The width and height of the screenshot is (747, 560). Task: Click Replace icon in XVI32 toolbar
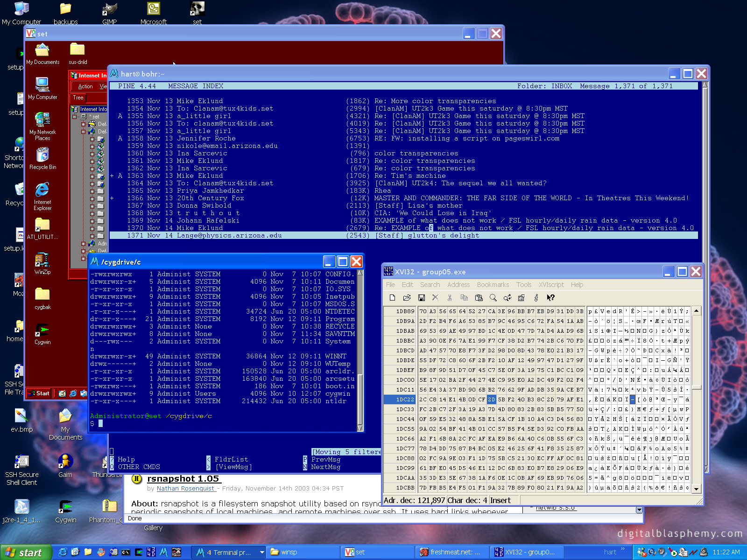point(507,298)
